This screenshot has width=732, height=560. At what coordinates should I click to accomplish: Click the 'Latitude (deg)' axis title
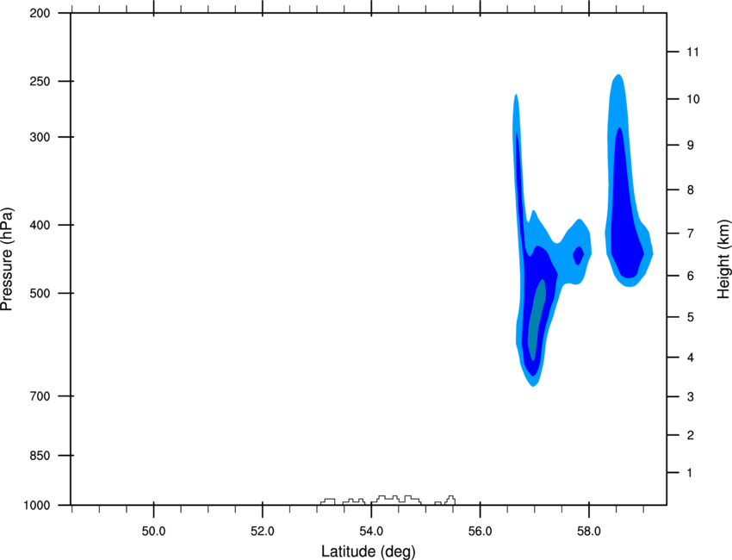point(368,551)
